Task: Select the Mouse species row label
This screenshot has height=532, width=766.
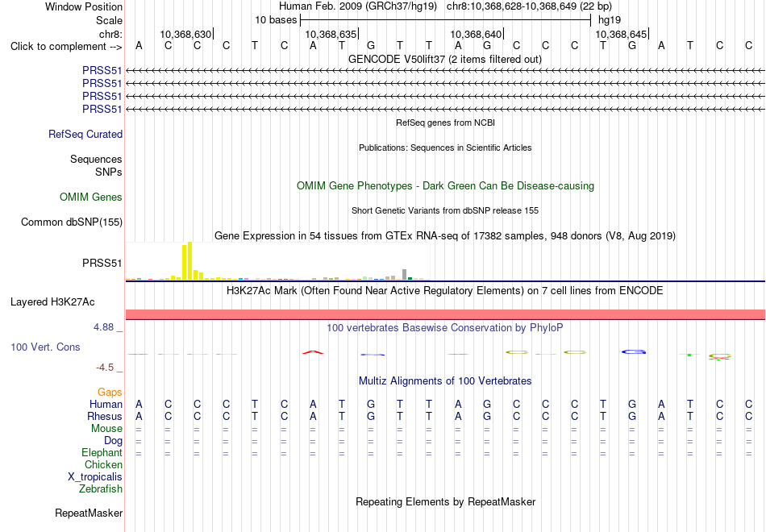Action: pyautogui.click(x=106, y=429)
